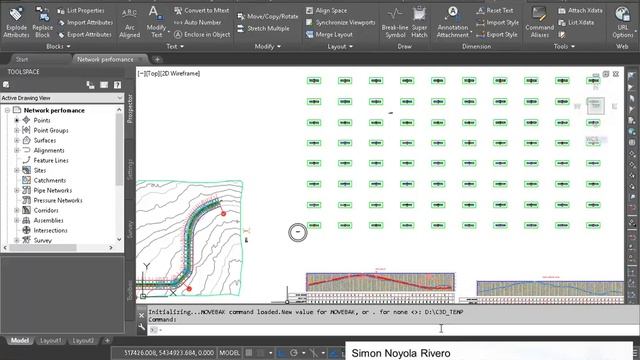Toggle MODEL space button in status bar
Image resolution: width=640 pixels, height=360 pixels.
click(x=229, y=353)
